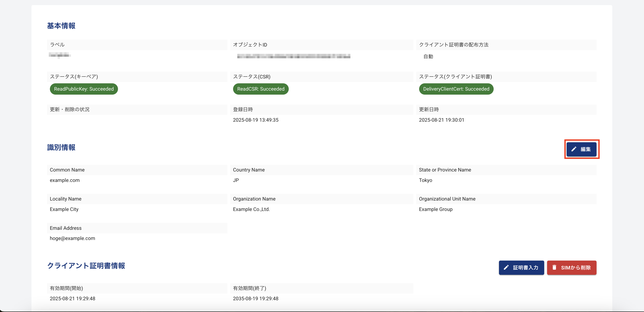Select the Common Name value example.com

click(x=65, y=180)
